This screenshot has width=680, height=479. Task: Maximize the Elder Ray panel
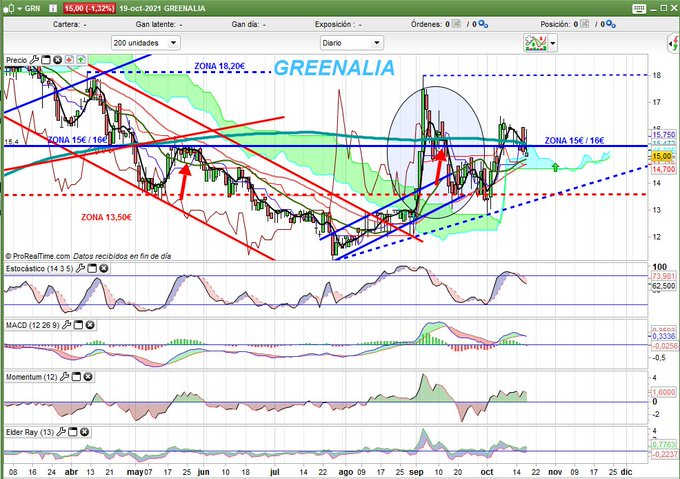(x=73, y=432)
